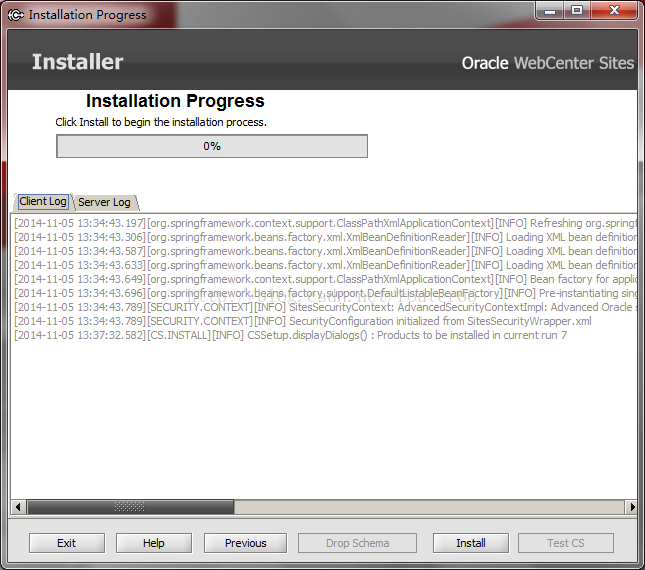Start installation with the Install button
This screenshot has width=645, height=570.
coord(471,543)
